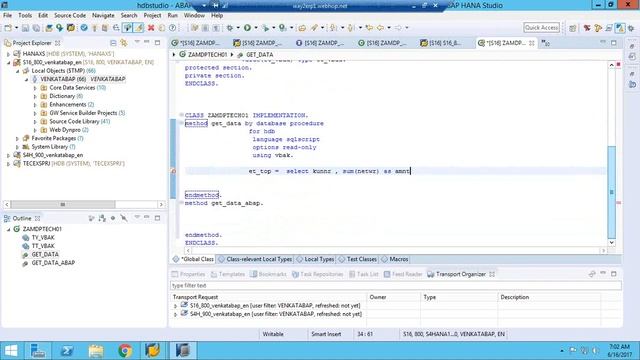Toggle Link with Editor in Project Explorer
The image size is (640, 360).
click(124, 43)
